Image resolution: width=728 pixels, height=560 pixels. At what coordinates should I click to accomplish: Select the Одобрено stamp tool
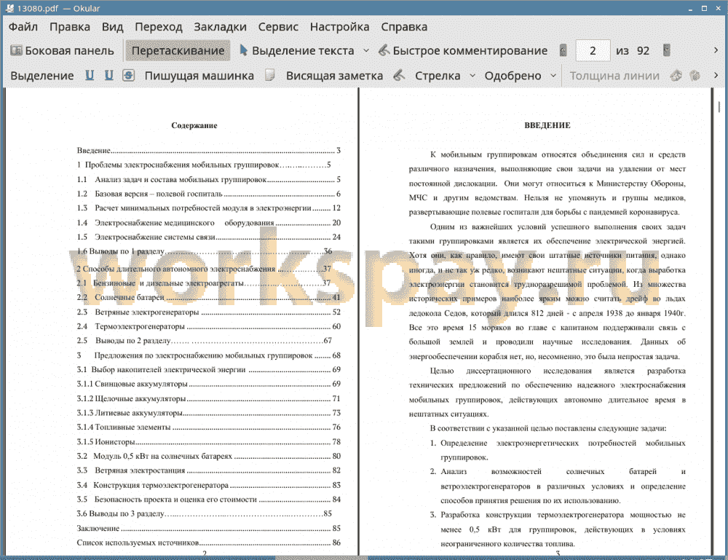click(513, 76)
